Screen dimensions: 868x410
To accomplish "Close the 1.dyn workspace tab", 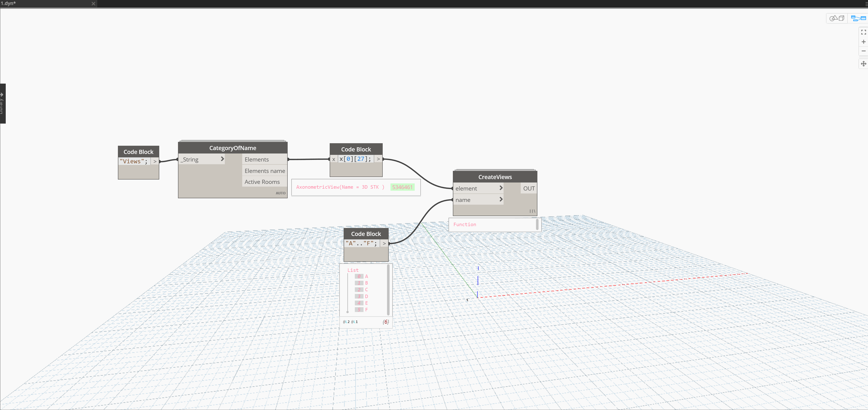I will 93,3.
